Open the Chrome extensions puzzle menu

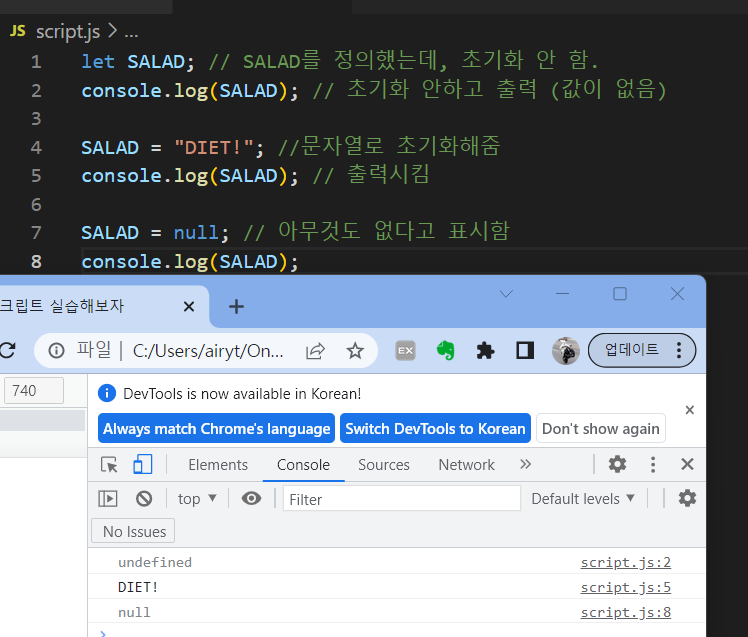coord(485,351)
